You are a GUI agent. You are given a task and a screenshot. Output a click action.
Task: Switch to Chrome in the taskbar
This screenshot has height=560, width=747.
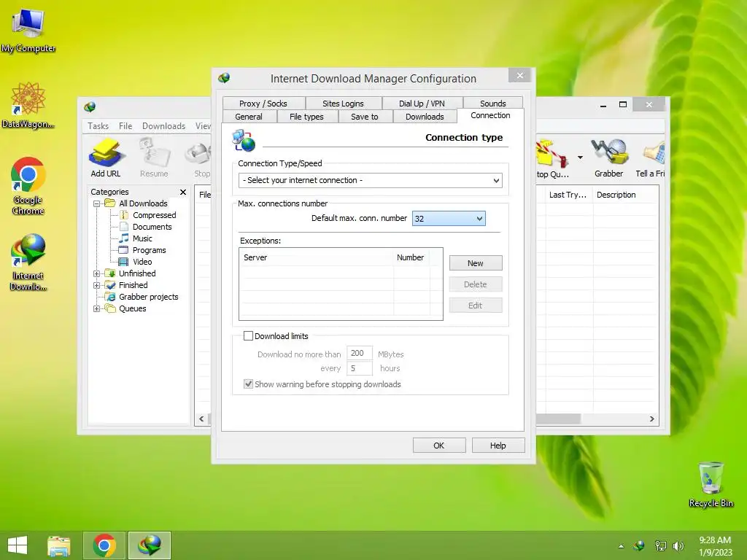coord(104,545)
